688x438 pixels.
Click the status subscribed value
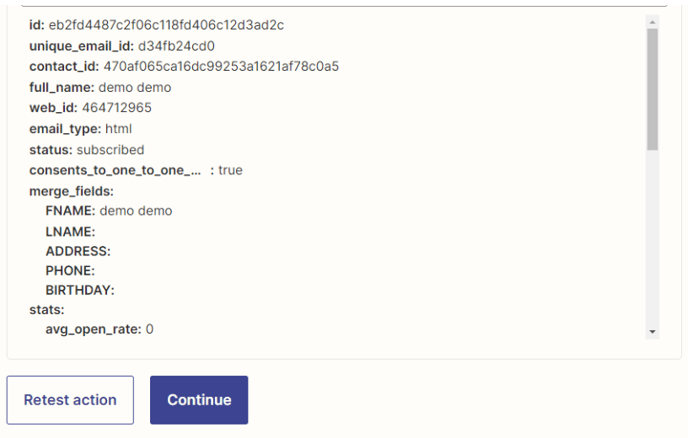click(111, 150)
